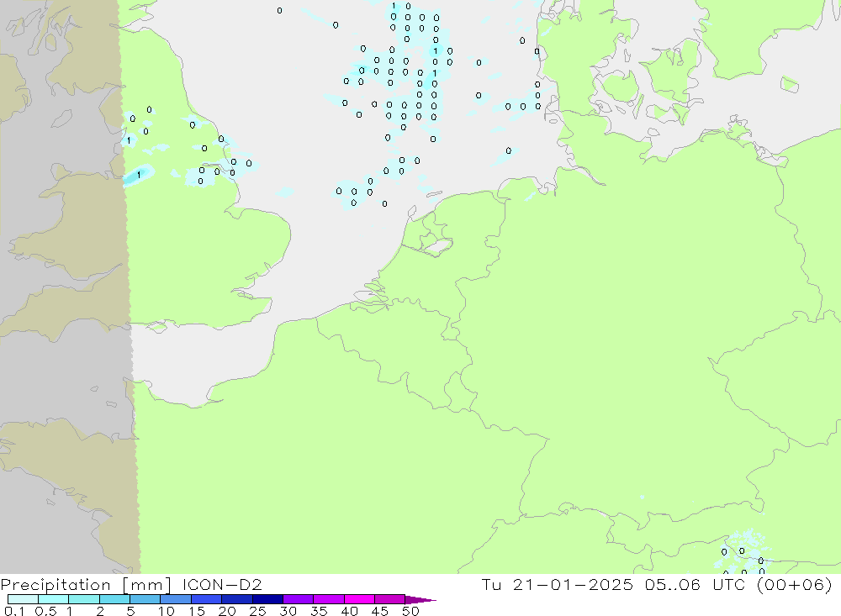
Task: Click the 30–35 mm violet legend swatch
Action: pyautogui.click(x=299, y=599)
